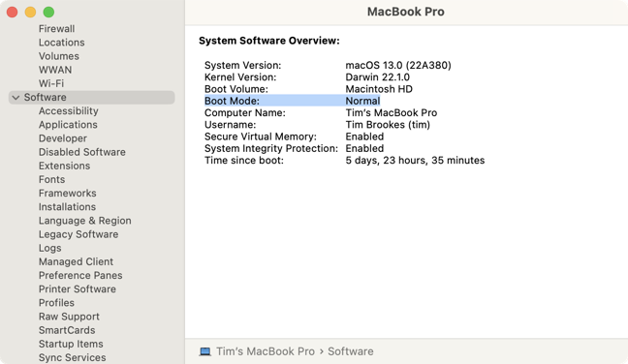This screenshot has width=628, height=364.
Task: Click the Darwin 22.1.0 kernel value
Action: click(377, 77)
